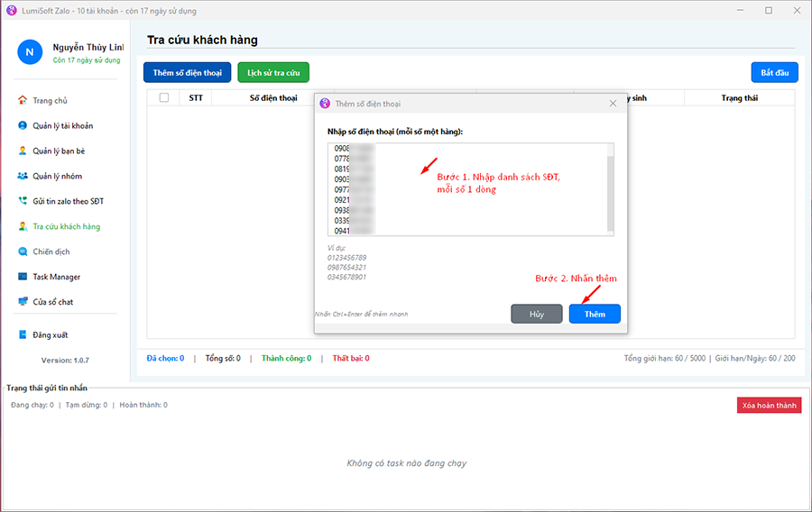812x512 pixels.
Task: Open Quản lý nhóm group icon
Action: pyautogui.click(x=23, y=176)
